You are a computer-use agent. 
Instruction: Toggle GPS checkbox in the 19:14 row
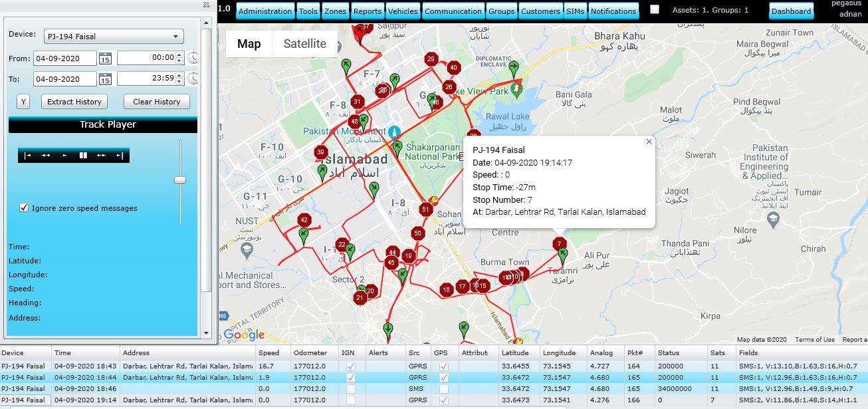pos(444,400)
